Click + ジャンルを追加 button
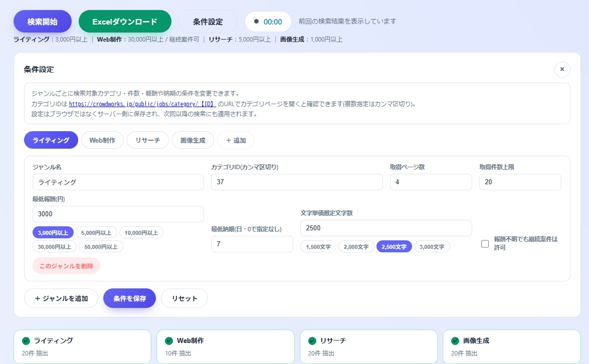 point(61,298)
